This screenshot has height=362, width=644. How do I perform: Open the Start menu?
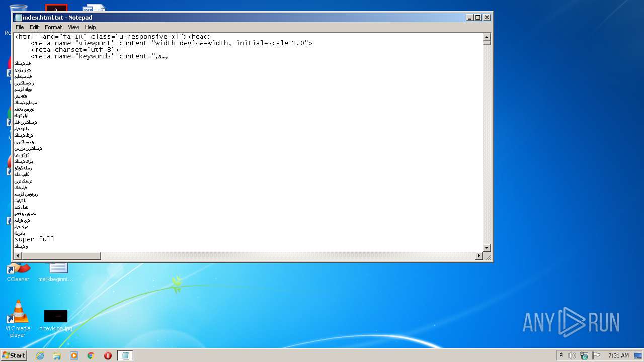(x=14, y=355)
